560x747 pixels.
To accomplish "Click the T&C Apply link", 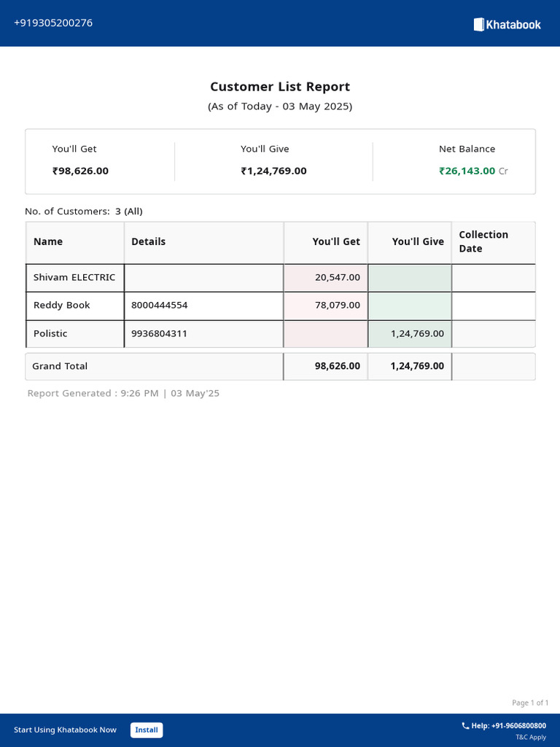I will (x=531, y=737).
